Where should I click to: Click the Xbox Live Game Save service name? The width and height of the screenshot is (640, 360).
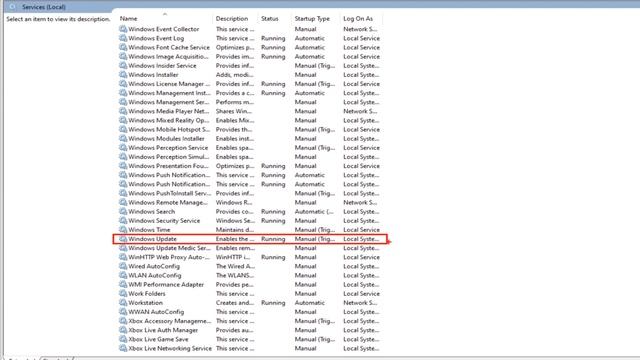click(x=158, y=339)
